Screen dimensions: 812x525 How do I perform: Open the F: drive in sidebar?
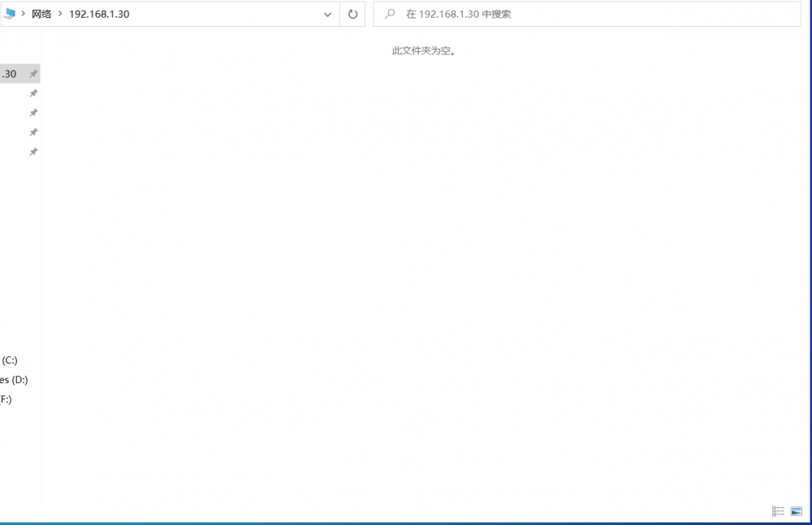pos(6,400)
